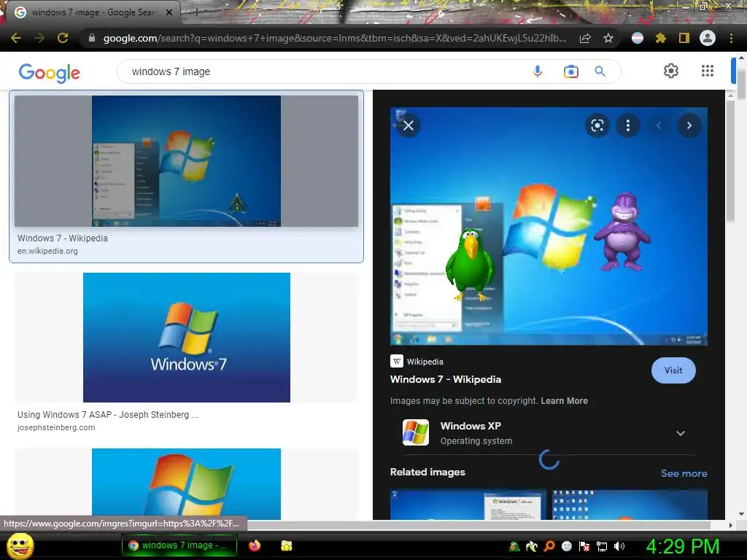Open preview panel three-dot options

[x=628, y=125]
